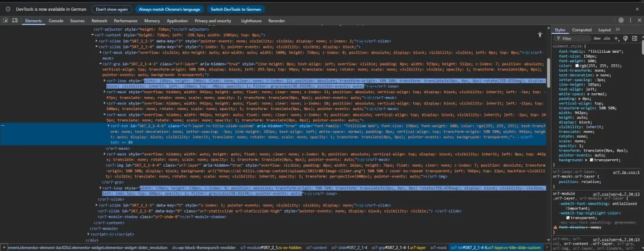
Task: Click transparent swatch under -webkit-tap-highlight-color
Action: [568, 217]
